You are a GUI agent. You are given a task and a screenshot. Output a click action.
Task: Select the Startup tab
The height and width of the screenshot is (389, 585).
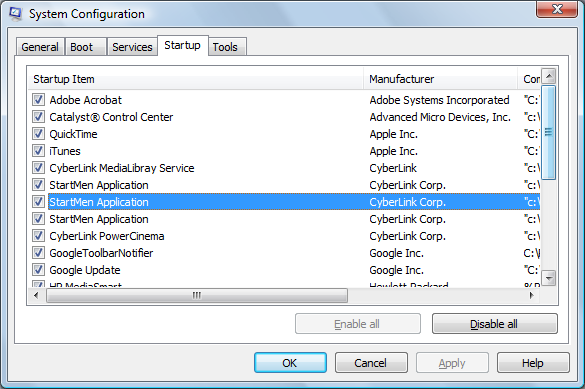point(182,46)
